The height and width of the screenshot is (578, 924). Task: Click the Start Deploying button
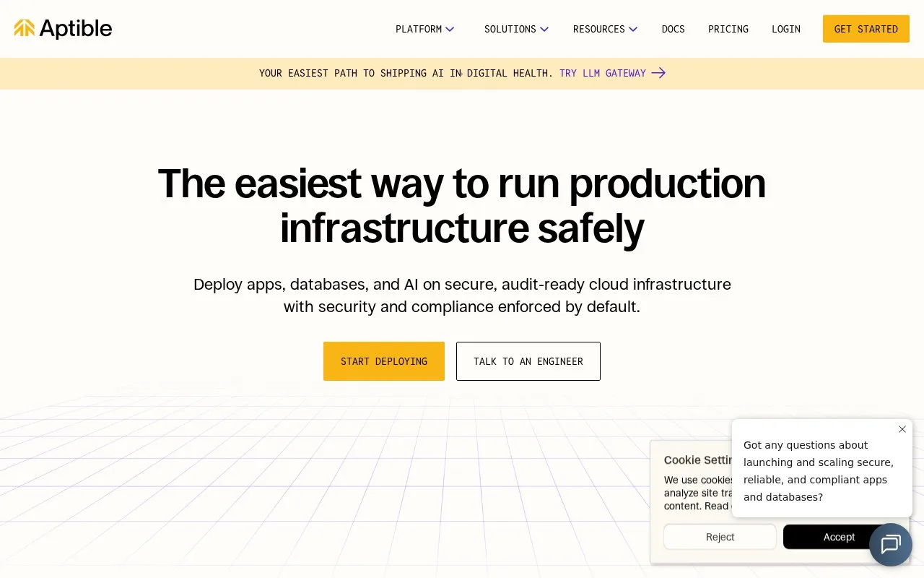(x=384, y=361)
